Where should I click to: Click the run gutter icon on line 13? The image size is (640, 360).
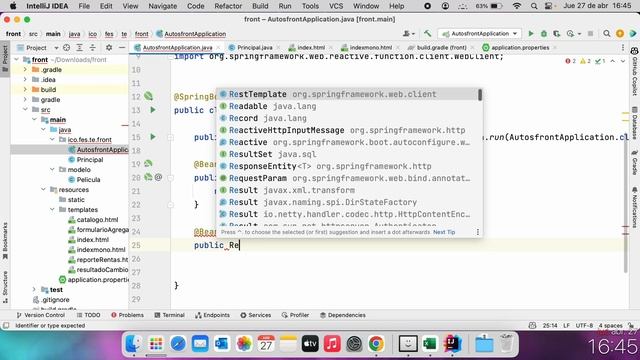[x=153, y=110]
